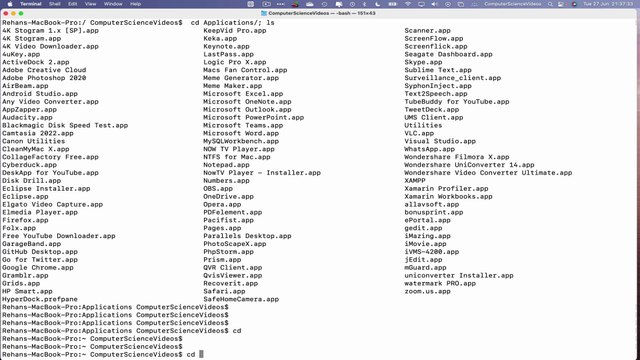The image size is (640, 360).
Task: Click the display mirroring icon
Action: (422, 4)
